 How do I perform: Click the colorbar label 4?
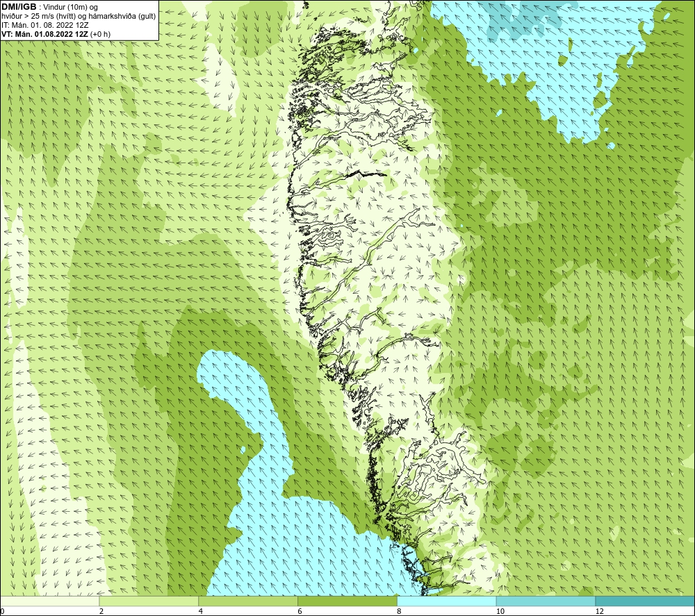coord(201,611)
